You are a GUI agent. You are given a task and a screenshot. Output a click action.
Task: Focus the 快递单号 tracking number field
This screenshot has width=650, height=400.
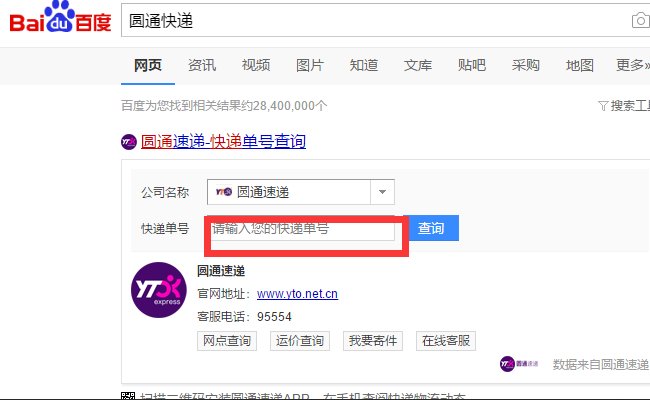300,229
